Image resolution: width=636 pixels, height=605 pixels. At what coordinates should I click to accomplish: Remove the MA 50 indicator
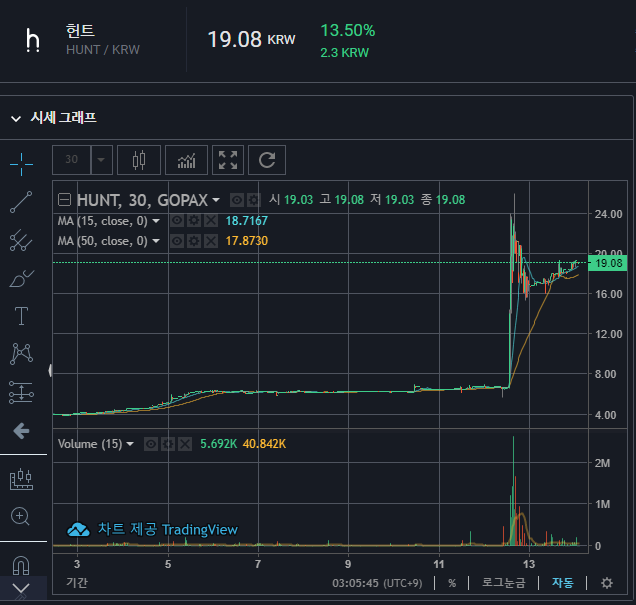tap(211, 241)
